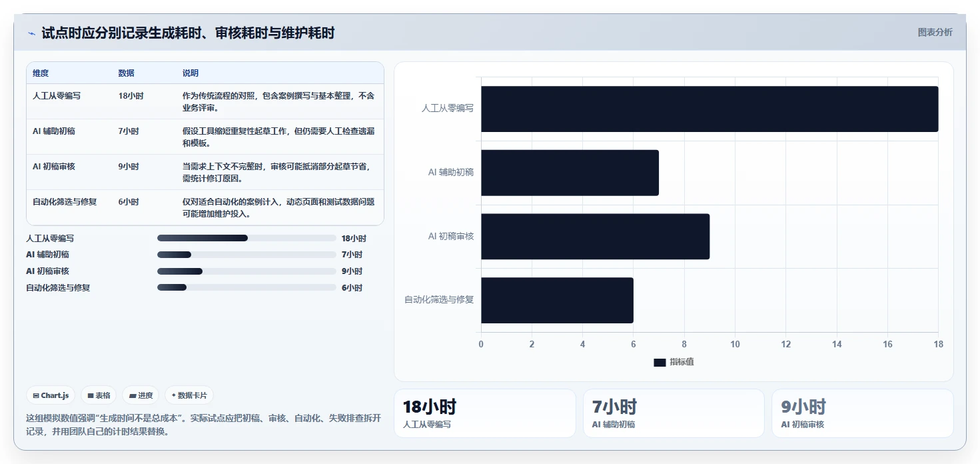Click the description starting 假设工具缩短重复性

(278, 137)
